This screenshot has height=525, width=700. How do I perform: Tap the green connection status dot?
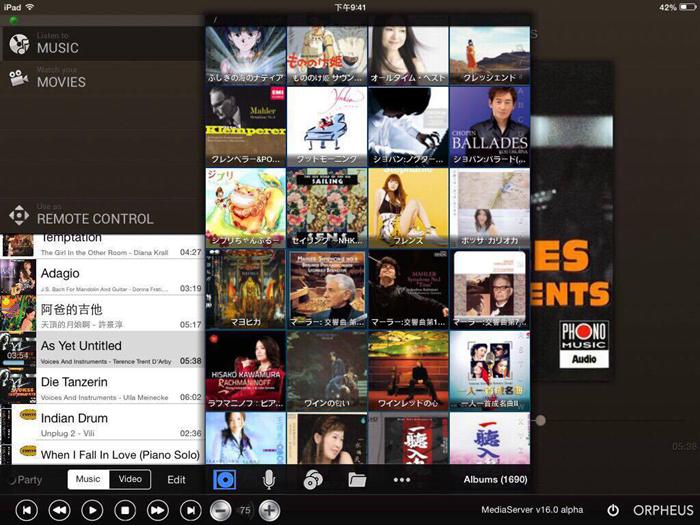[x=13, y=20]
